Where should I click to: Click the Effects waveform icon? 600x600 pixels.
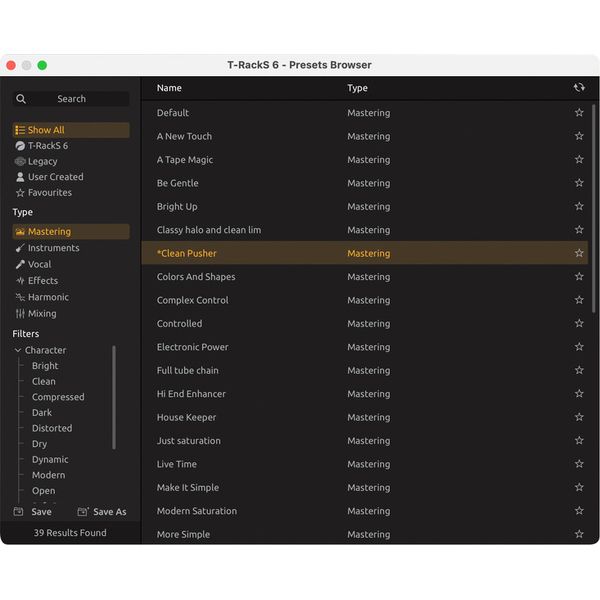[x=20, y=281]
